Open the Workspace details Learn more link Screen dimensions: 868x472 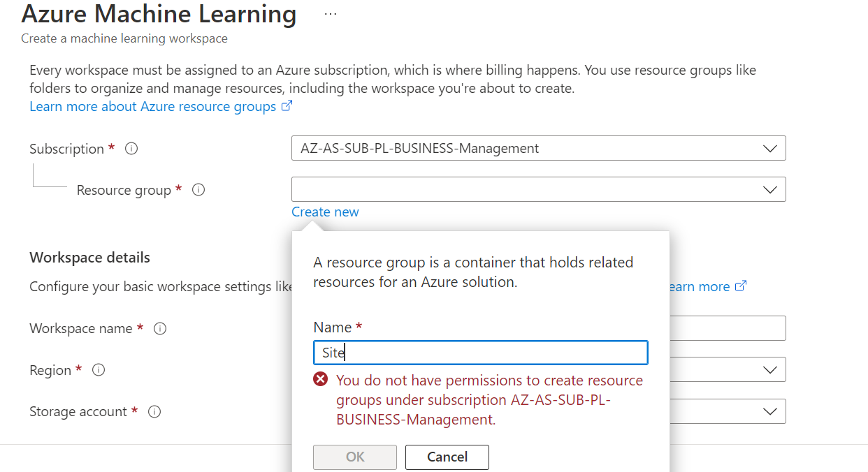point(700,286)
